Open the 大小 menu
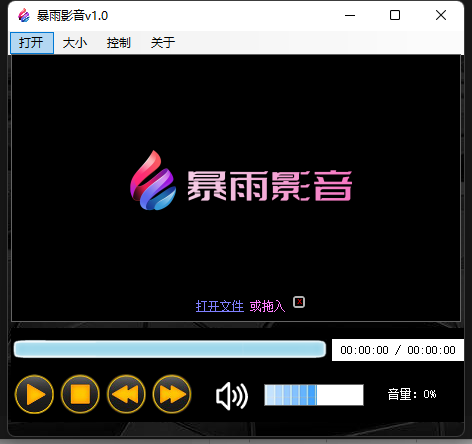The width and height of the screenshot is (472, 444). (x=75, y=43)
